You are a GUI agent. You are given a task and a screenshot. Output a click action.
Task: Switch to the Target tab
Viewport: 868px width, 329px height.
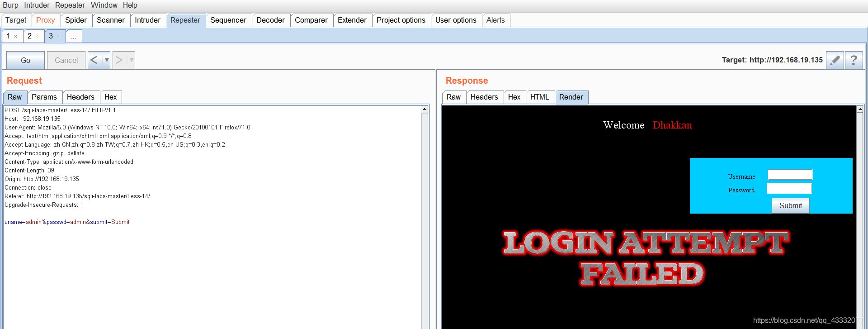(16, 20)
